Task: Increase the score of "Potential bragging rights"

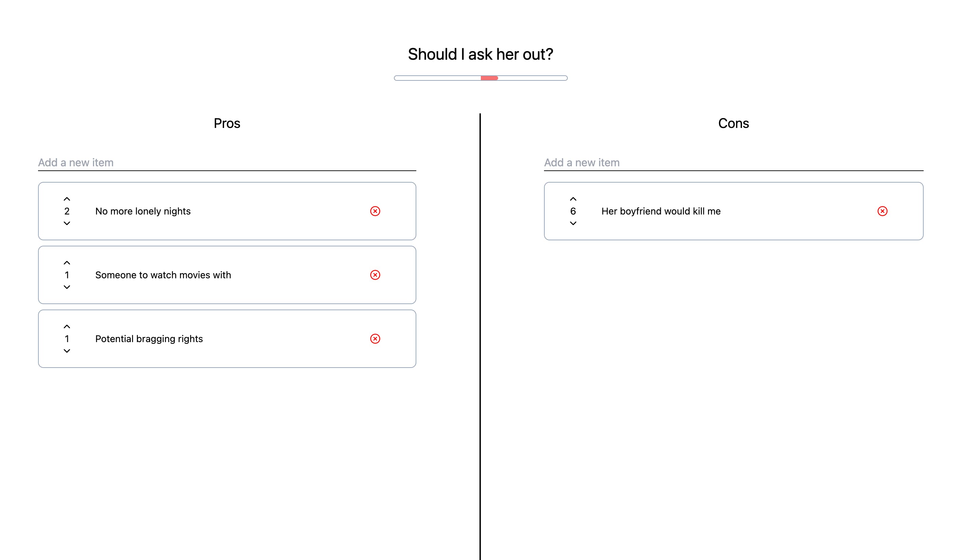Action: (67, 326)
